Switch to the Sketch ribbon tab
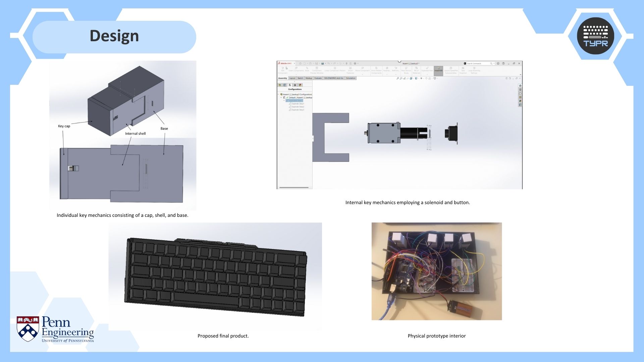The width and height of the screenshot is (644, 362). click(300, 78)
